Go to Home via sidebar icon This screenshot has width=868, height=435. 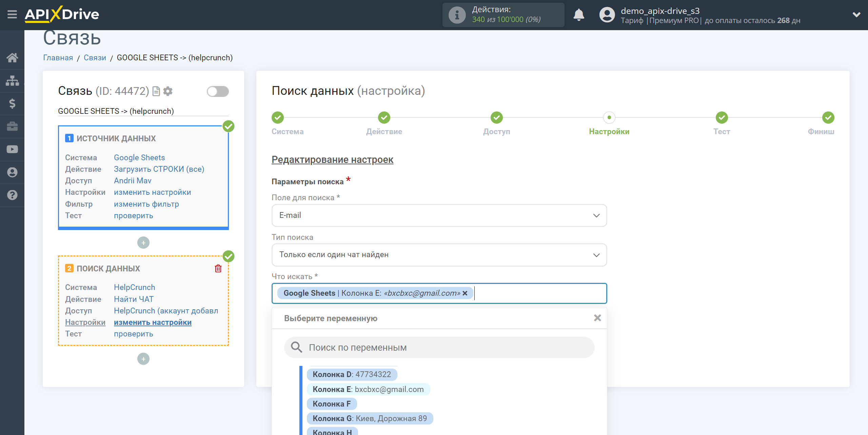12,58
